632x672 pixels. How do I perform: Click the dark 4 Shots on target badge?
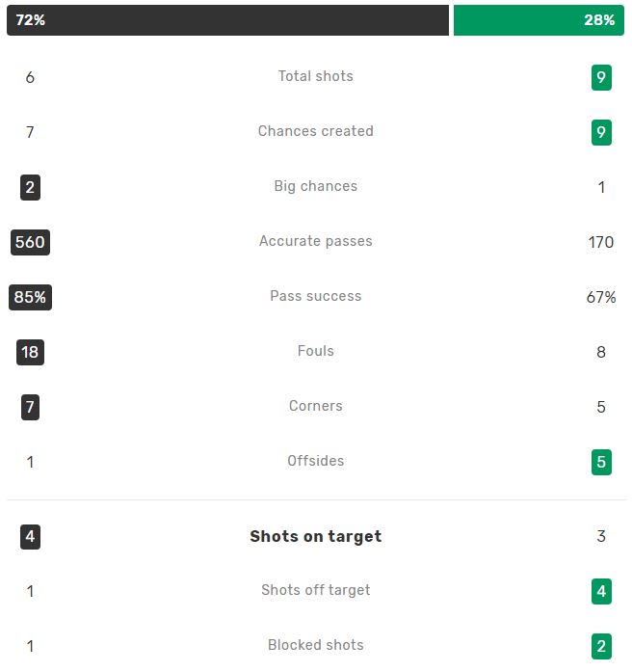30,537
